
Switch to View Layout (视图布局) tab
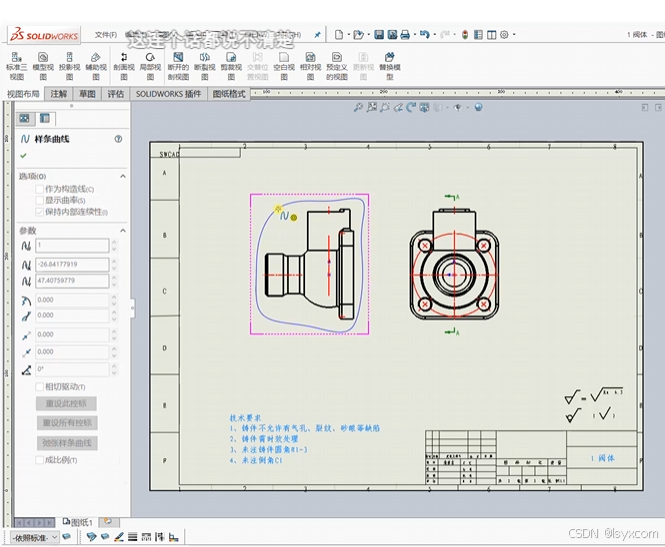coord(23,94)
